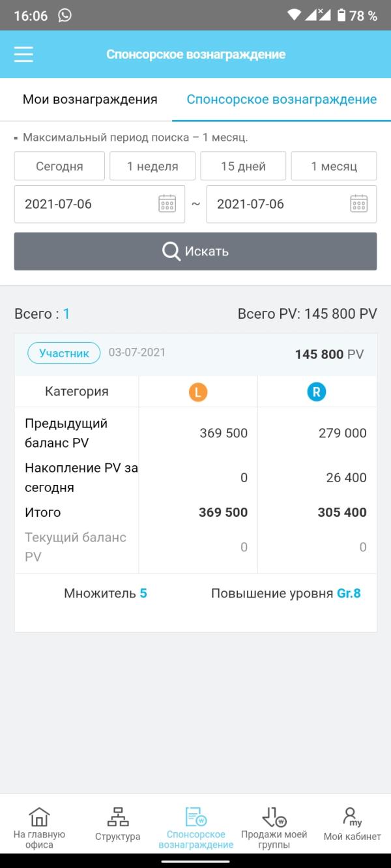The height and width of the screenshot is (868, 391).
Task: Choose the Сегодня period filter
Action: click(59, 166)
